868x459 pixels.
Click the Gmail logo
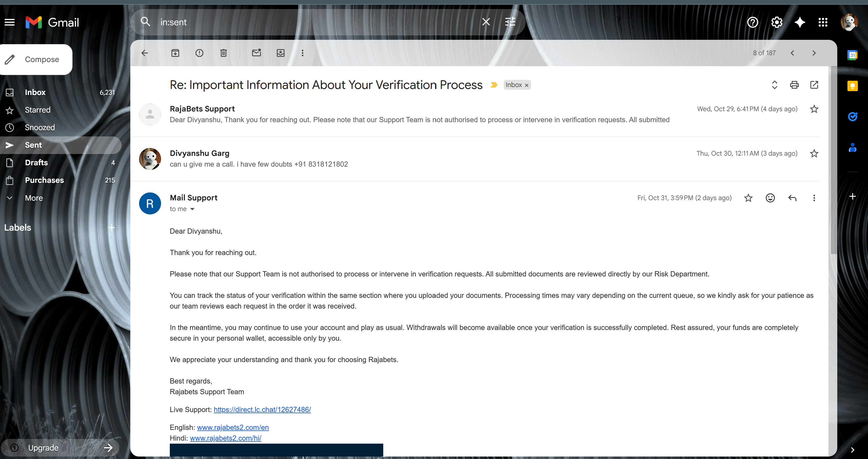(x=52, y=22)
